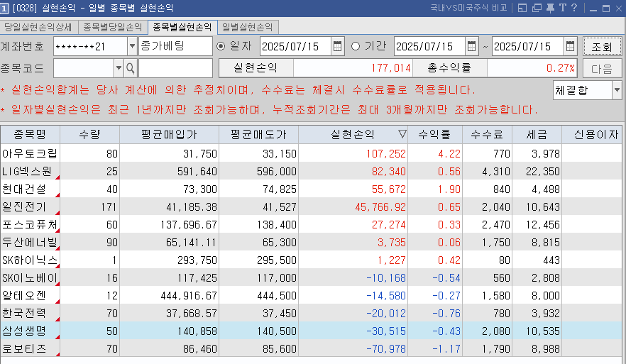Click the stock code search magnifier icon

[131, 68]
